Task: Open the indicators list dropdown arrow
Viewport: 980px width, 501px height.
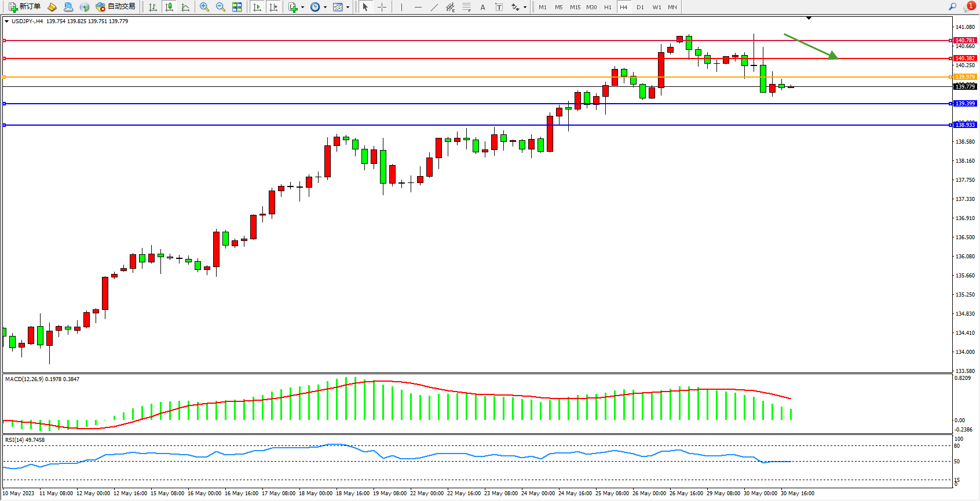Action: point(302,8)
